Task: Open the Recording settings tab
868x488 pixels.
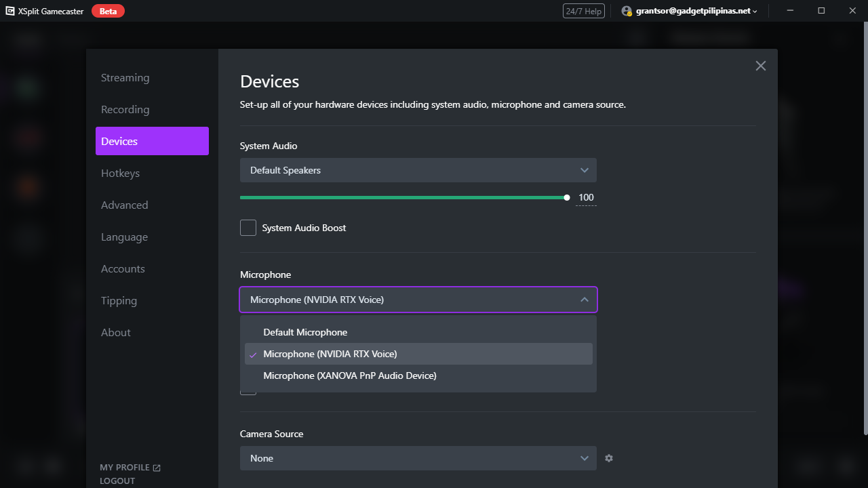Action: pos(152,110)
